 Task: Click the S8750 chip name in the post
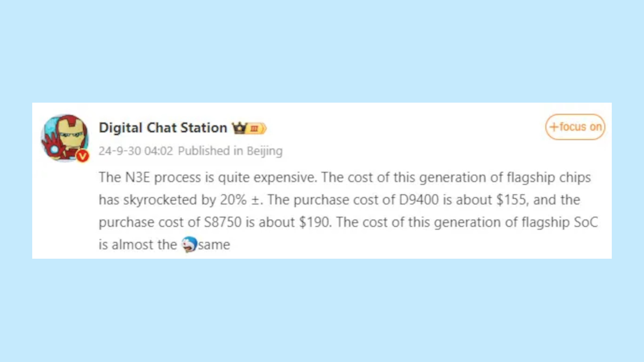[223, 222]
